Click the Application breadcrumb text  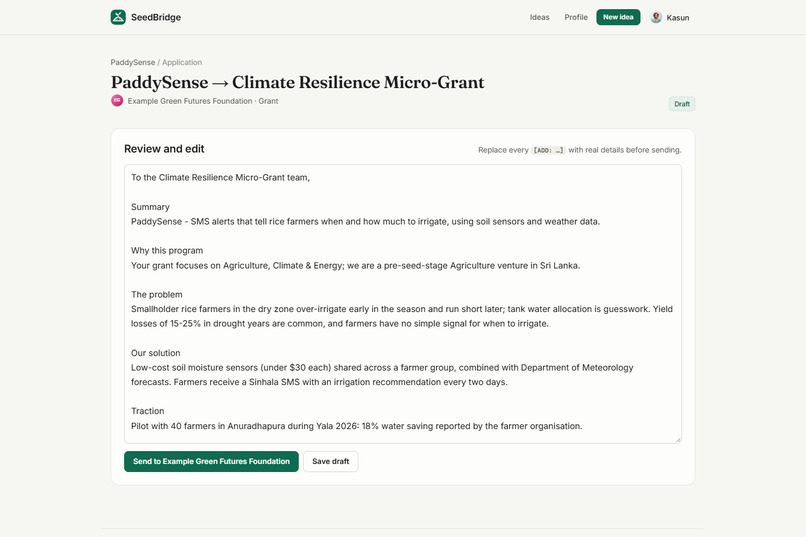[x=182, y=62]
